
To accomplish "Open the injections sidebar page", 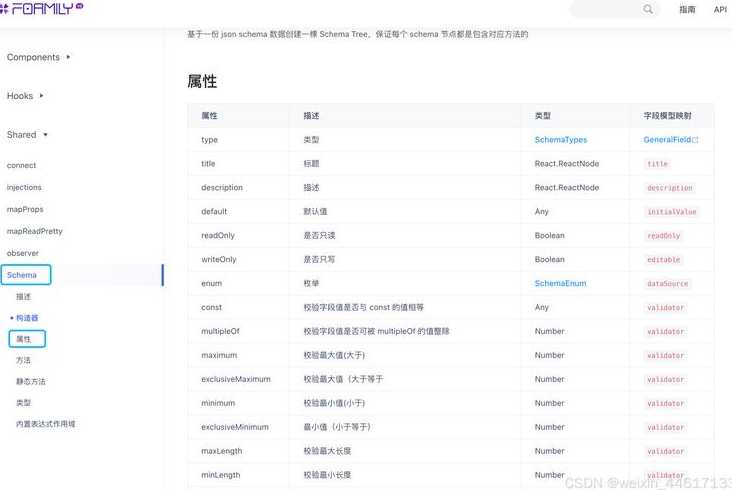I will (24, 187).
